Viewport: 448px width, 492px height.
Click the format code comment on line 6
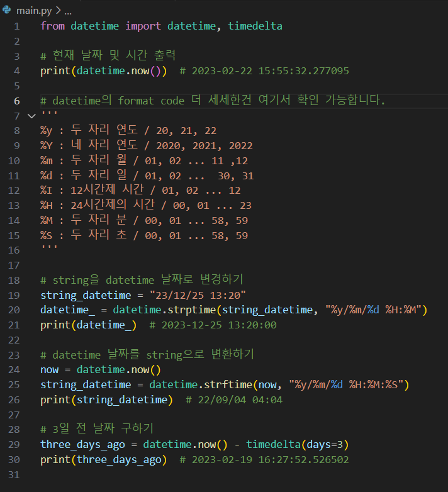(x=213, y=101)
